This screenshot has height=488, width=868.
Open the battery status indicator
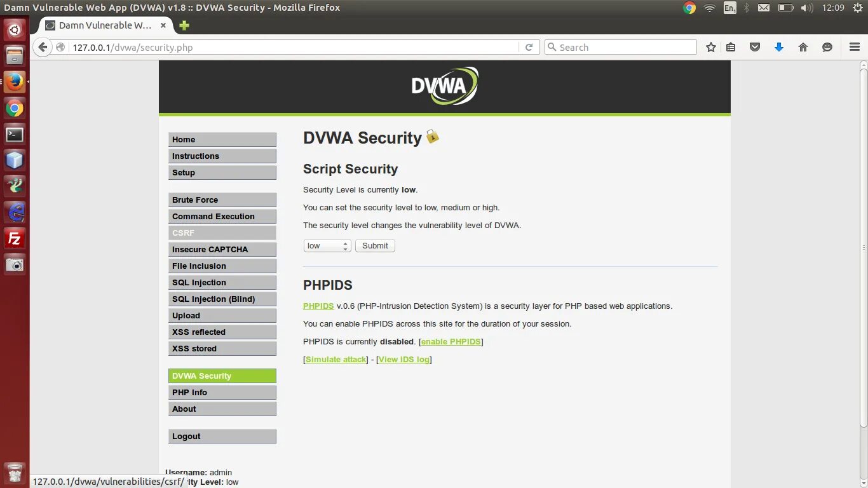[785, 8]
